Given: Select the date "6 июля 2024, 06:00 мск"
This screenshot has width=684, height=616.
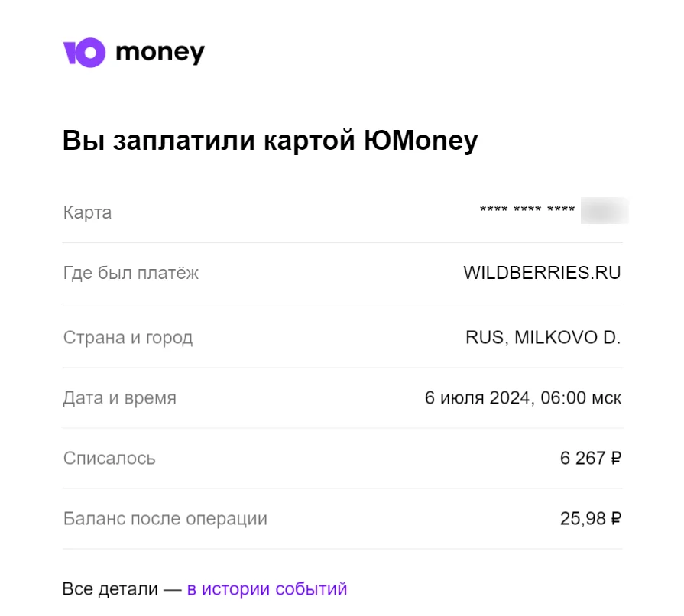Looking at the screenshot, I should pos(523,398).
